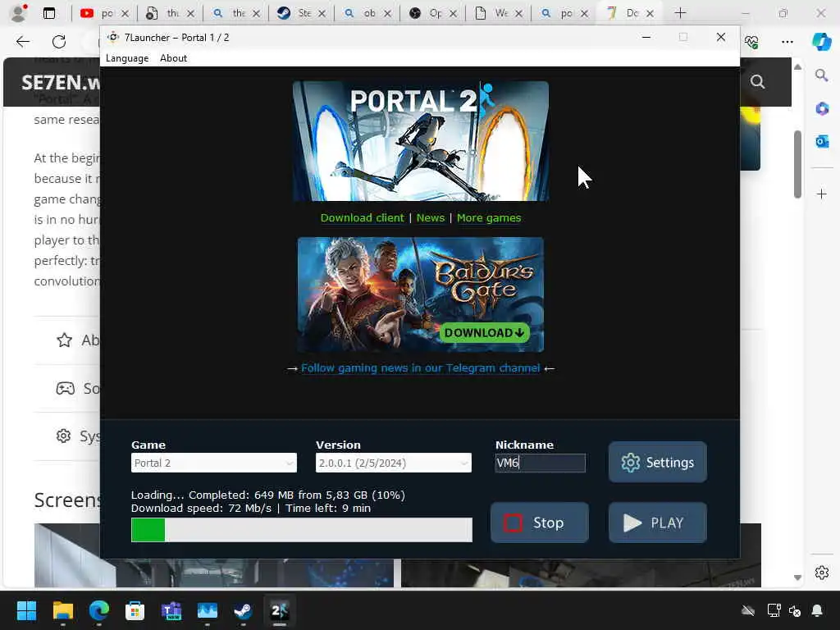Close the YouTube browser tab

(x=125, y=13)
